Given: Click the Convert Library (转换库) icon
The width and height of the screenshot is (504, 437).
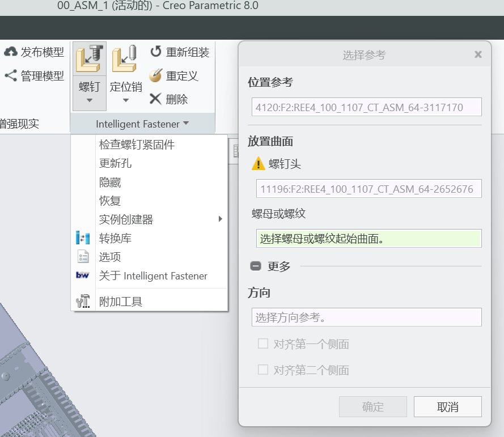Looking at the screenshot, I should point(83,238).
